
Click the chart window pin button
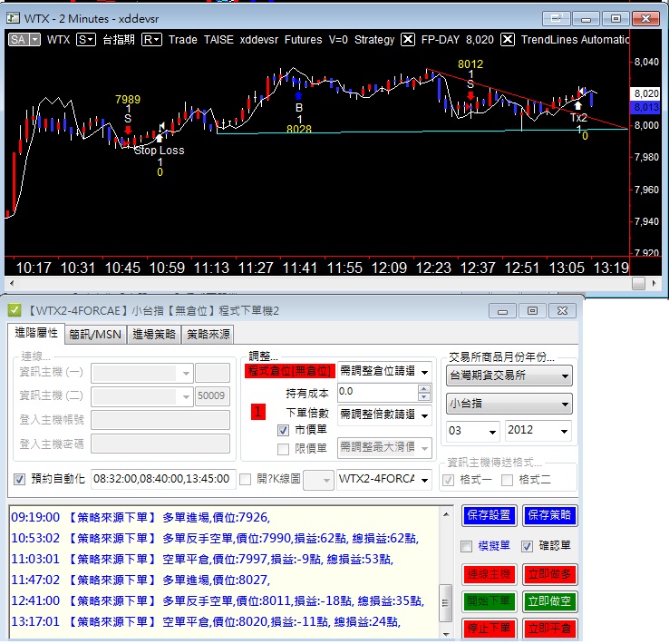point(556,18)
